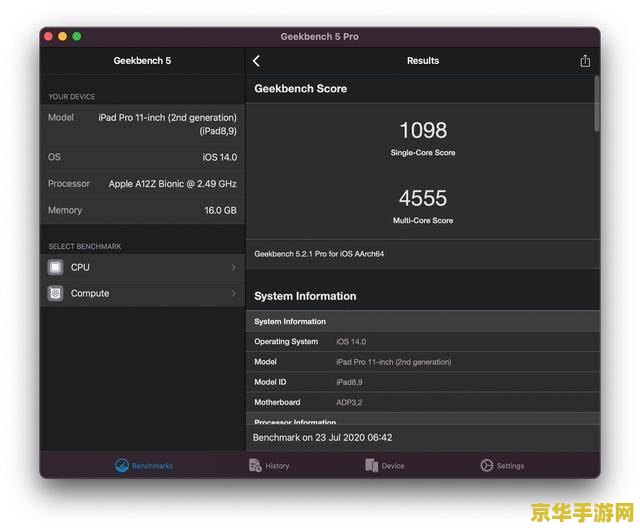Screen dimensions: 640x531
Task: Click the Benchmarks gauge icon
Action: pos(122,465)
